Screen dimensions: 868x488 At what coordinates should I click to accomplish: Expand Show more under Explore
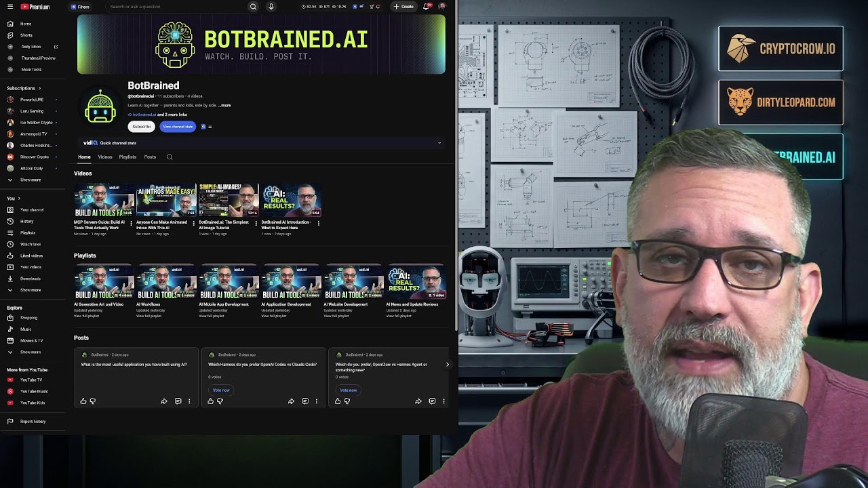[31, 352]
